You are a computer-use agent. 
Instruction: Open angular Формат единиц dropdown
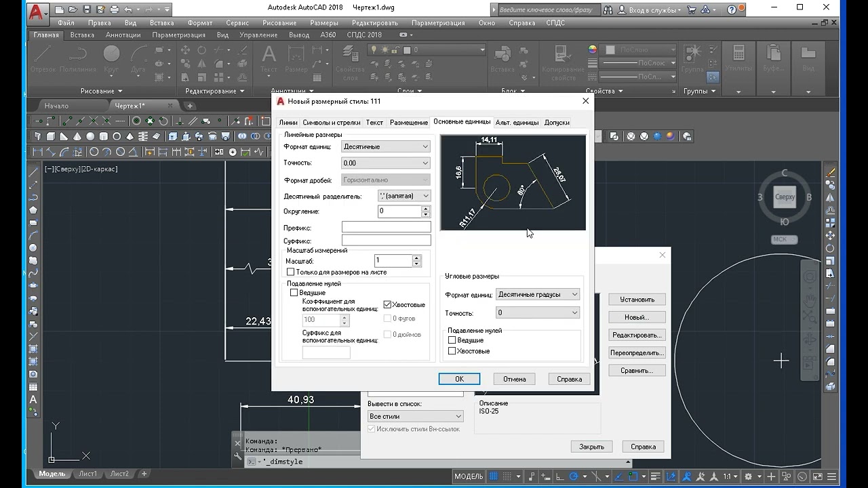pyautogui.click(x=538, y=294)
